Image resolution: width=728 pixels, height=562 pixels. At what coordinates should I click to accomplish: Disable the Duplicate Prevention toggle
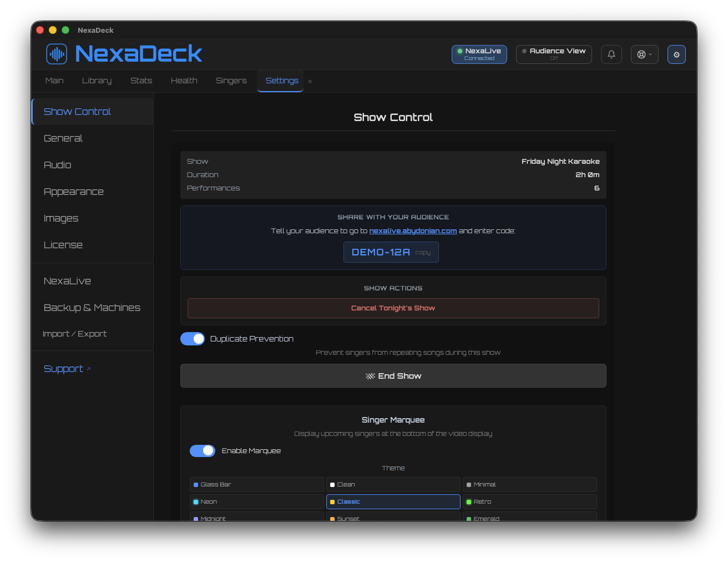click(x=193, y=339)
